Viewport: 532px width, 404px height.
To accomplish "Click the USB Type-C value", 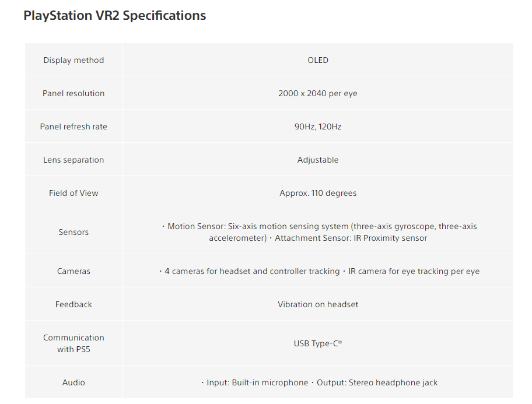I will (318, 343).
